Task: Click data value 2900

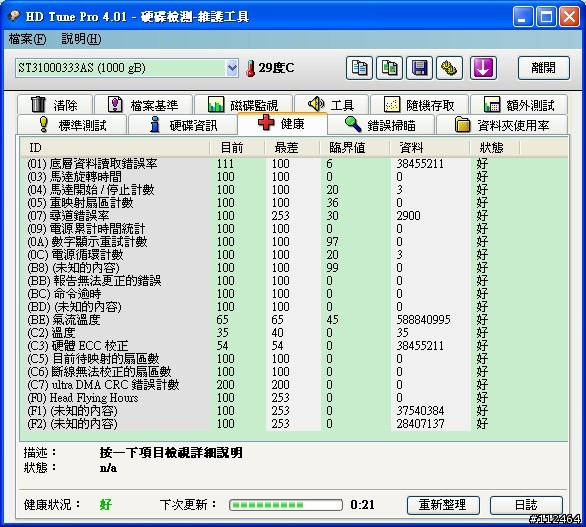Action: click(x=408, y=216)
